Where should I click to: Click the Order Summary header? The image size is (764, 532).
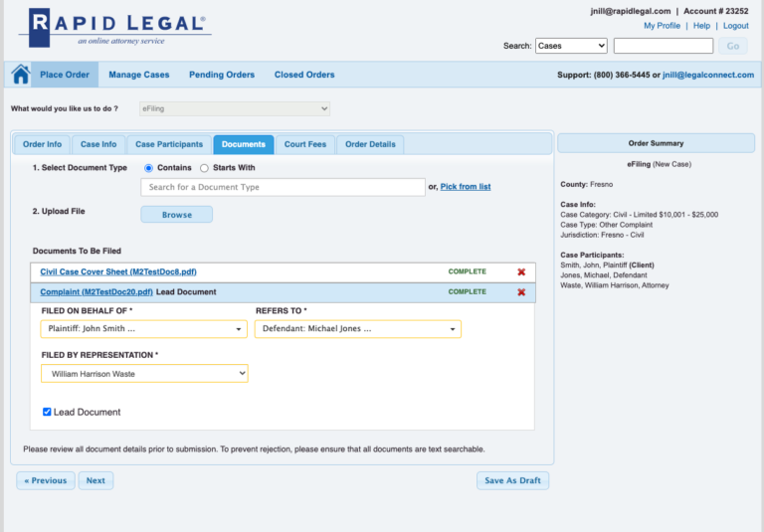pyautogui.click(x=656, y=143)
